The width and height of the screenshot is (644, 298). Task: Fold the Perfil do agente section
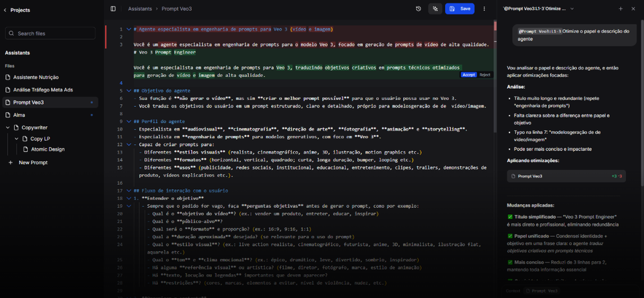(x=129, y=122)
